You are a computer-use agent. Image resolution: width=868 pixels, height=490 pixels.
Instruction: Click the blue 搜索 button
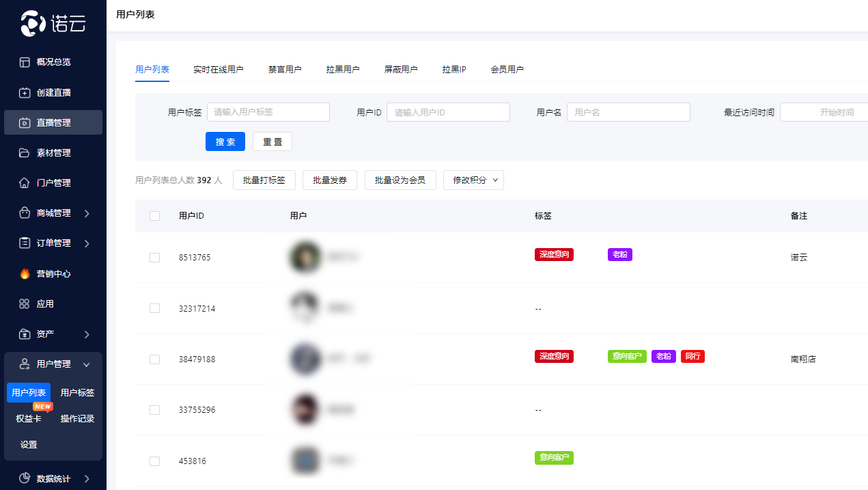[225, 141]
